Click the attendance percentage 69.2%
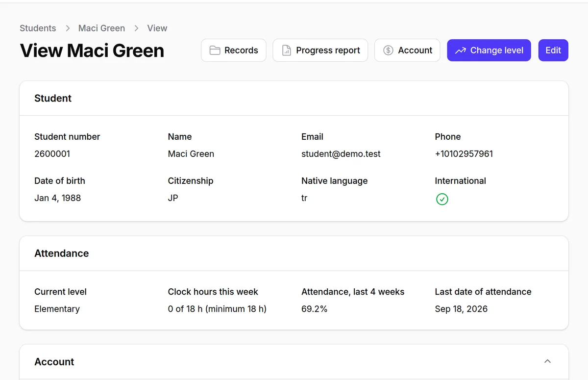The width and height of the screenshot is (588, 380). click(x=315, y=309)
